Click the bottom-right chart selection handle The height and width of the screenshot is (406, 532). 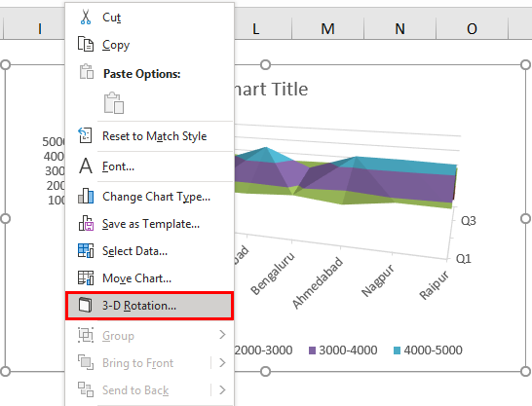(525, 372)
